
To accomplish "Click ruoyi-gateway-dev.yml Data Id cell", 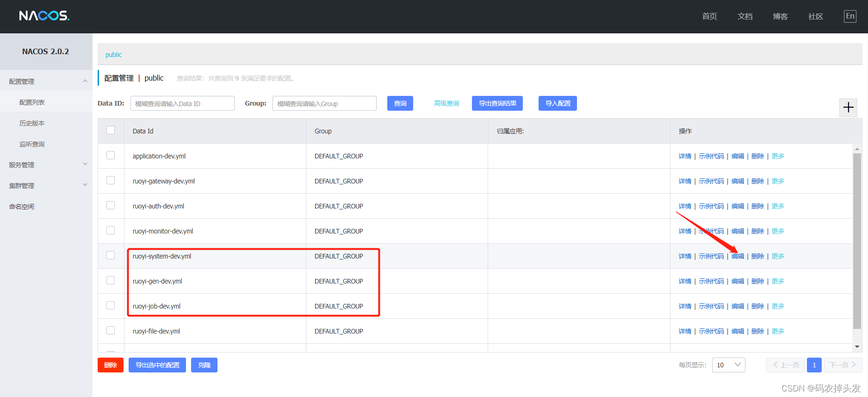I will coord(215,181).
